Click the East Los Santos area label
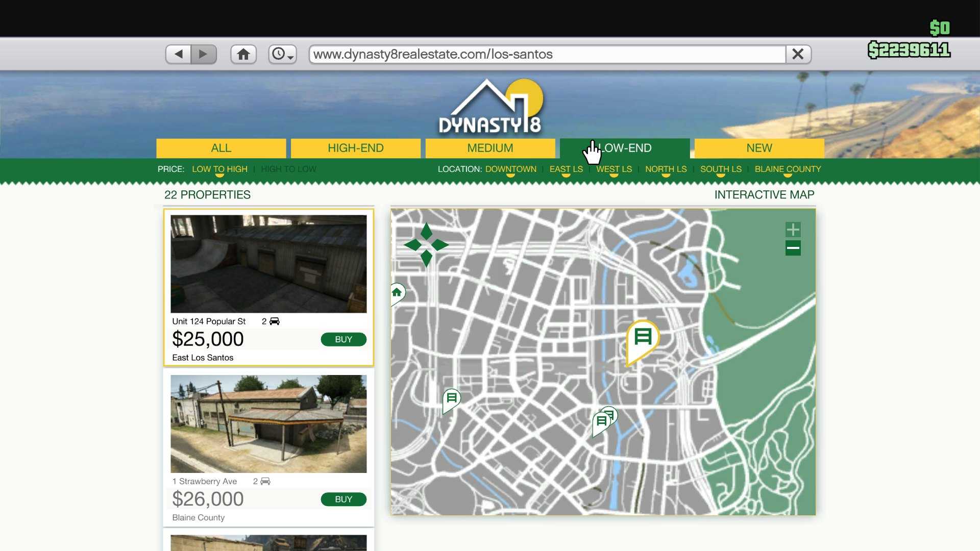This screenshot has width=980, height=551. click(203, 358)
